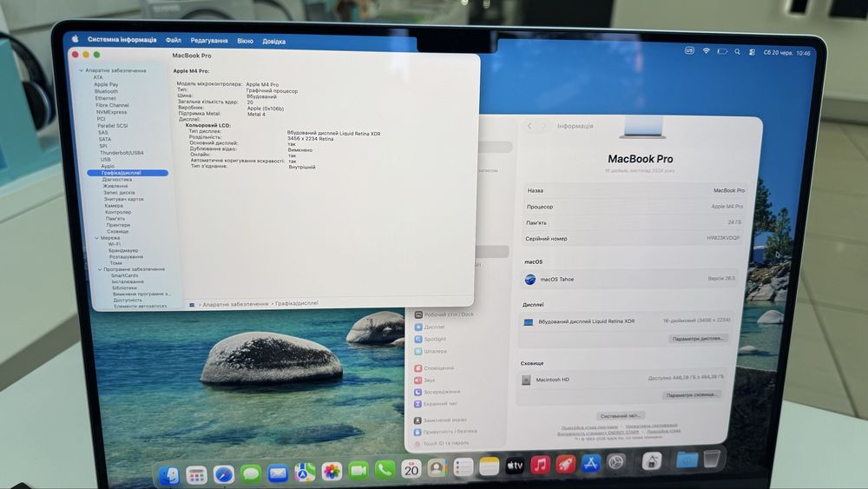Viewport: 868px width, 489px height.
Task: Open Wi-Fi status in the menu bar
Action: coord(707,51)
